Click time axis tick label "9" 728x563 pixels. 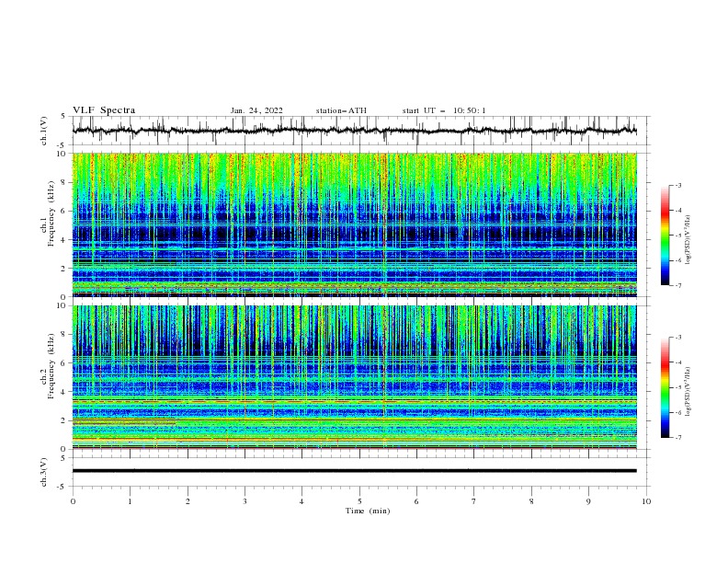[x=588, y=501]
